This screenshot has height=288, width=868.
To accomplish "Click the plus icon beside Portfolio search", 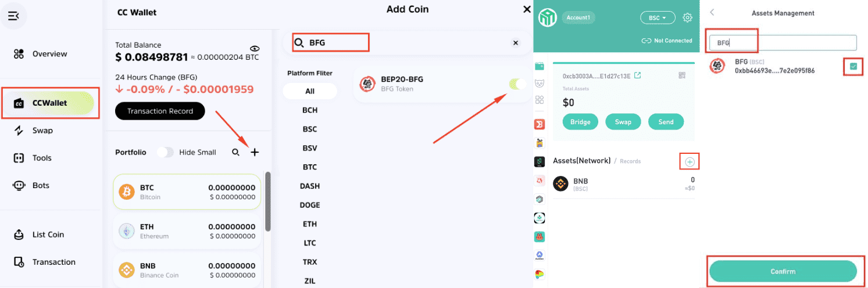I will [255, 152].
